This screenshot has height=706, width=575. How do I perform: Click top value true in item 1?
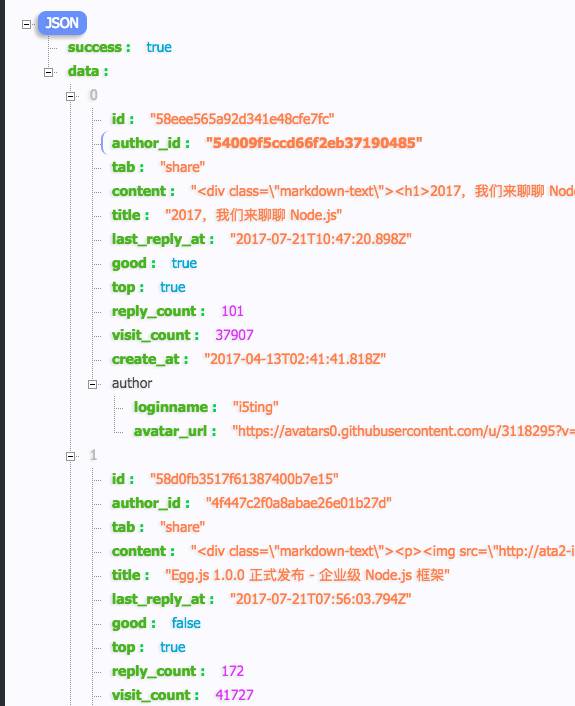(x=173, y=647)
